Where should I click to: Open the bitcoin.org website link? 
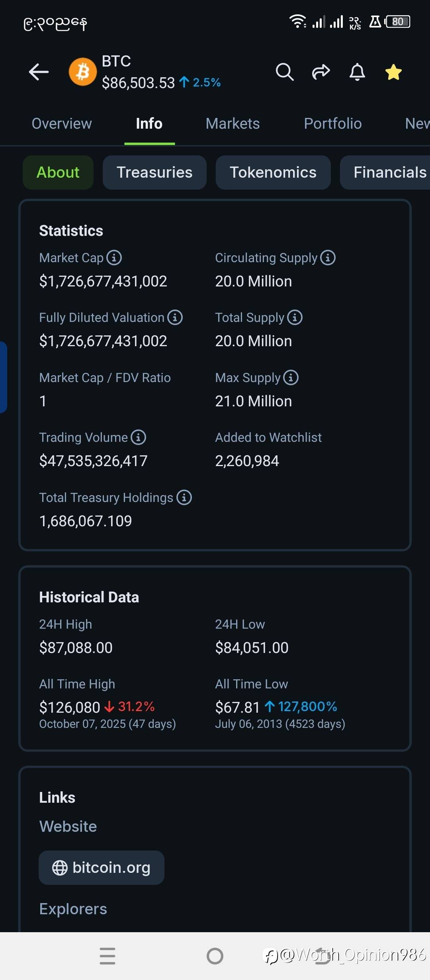click(102, 868)
